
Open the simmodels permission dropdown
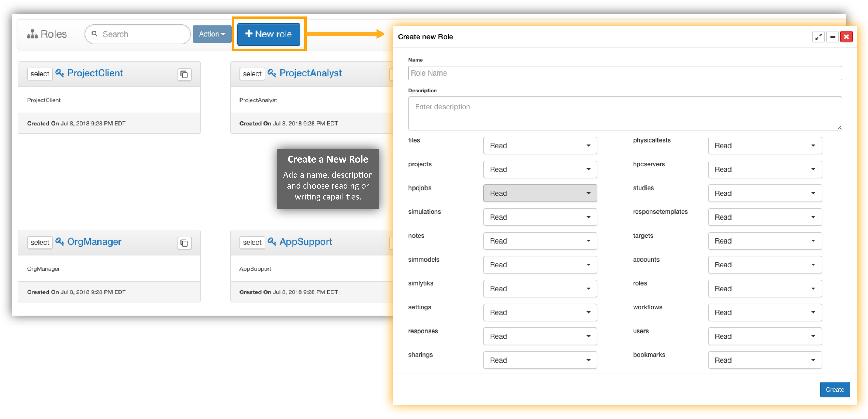pyautogui.click(x=540, y=265)
